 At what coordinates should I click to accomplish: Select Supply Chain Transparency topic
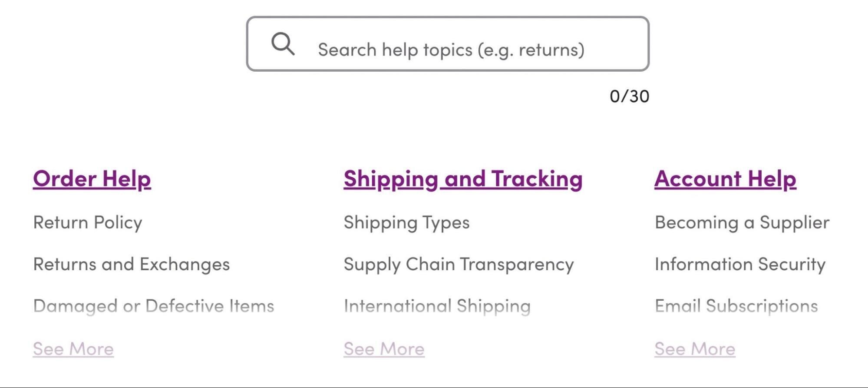click(459, 264)
